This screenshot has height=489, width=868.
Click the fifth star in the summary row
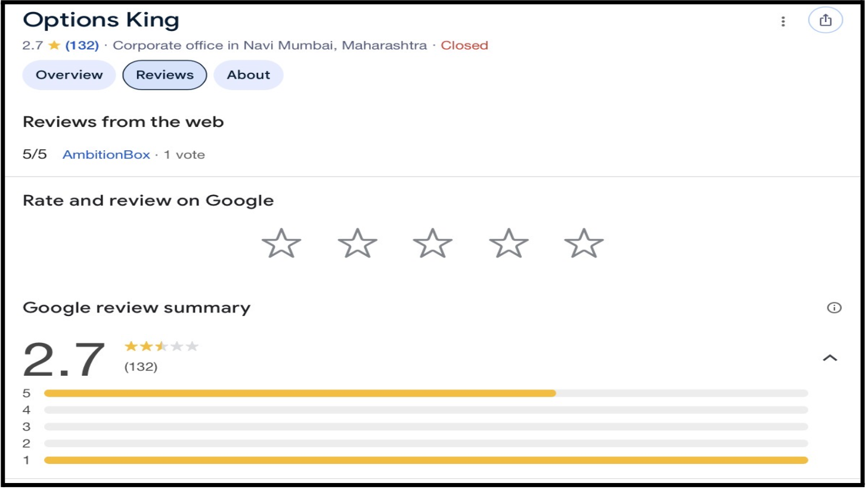tap(193, 345)
